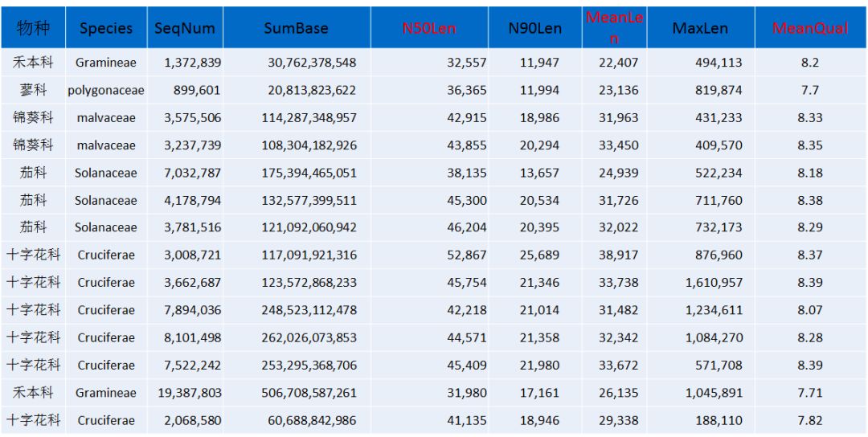Select the red MeanLen header cell
Image resolution: width=868 pixels, height=437 pixels.
tap(615, 28)
